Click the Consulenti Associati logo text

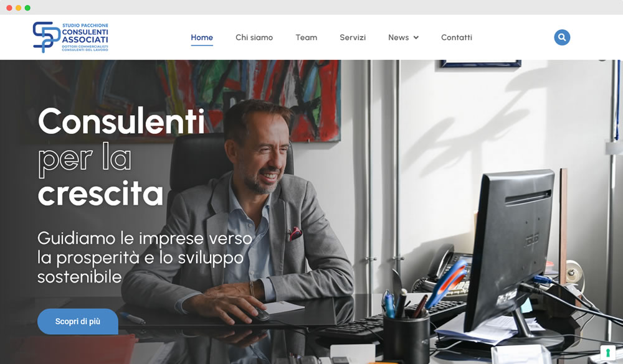pyautogui.click(x=85, y=37)
